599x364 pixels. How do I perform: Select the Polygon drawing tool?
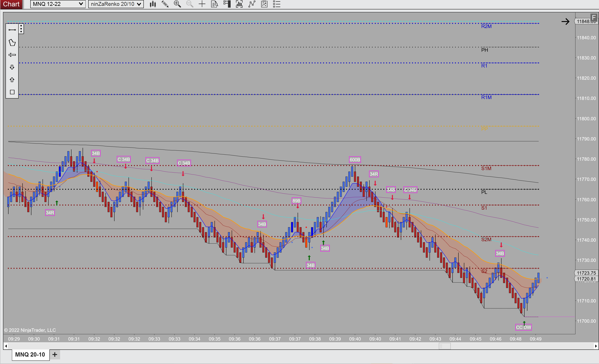[x=12, y=43]
